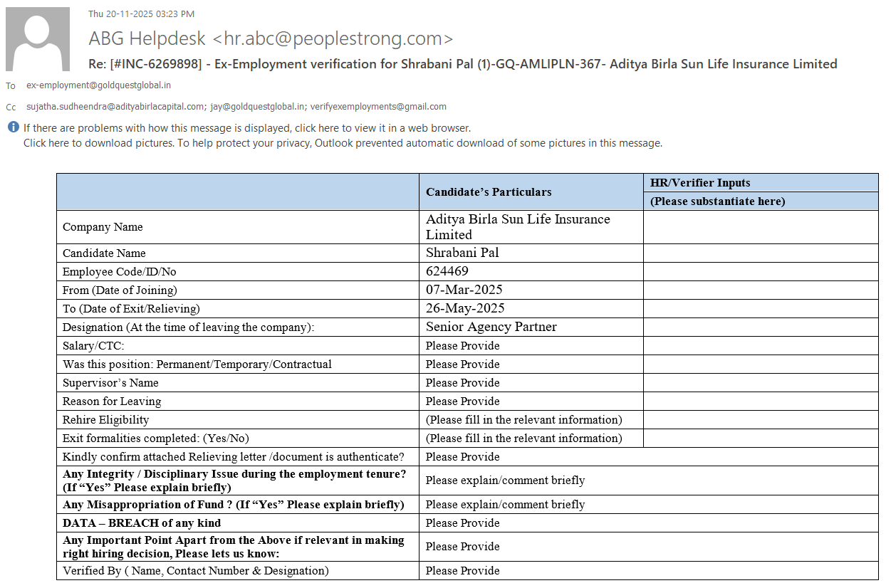
Task: Click the received date Thu 20-11-2025 03:23 PM
Action: pos(141,14)
